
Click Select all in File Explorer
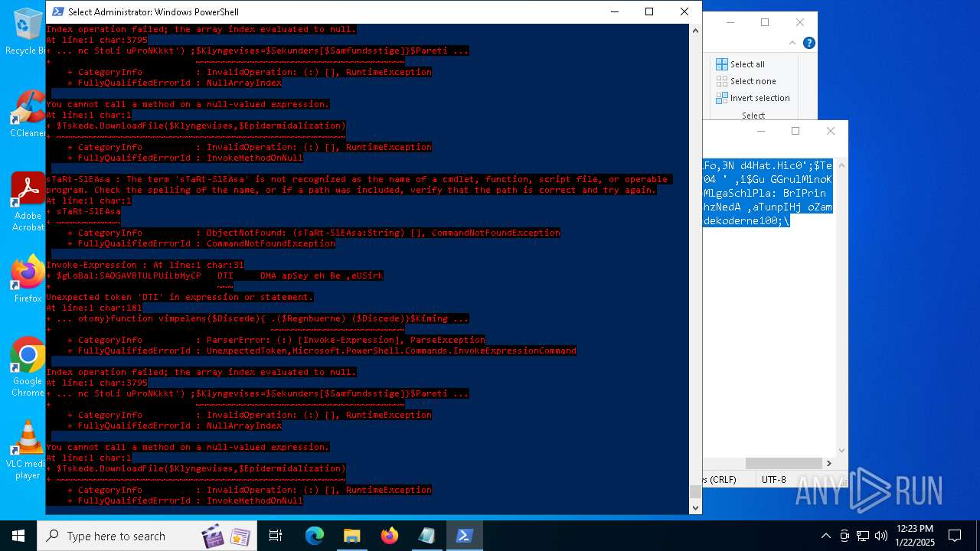[740, 64]
